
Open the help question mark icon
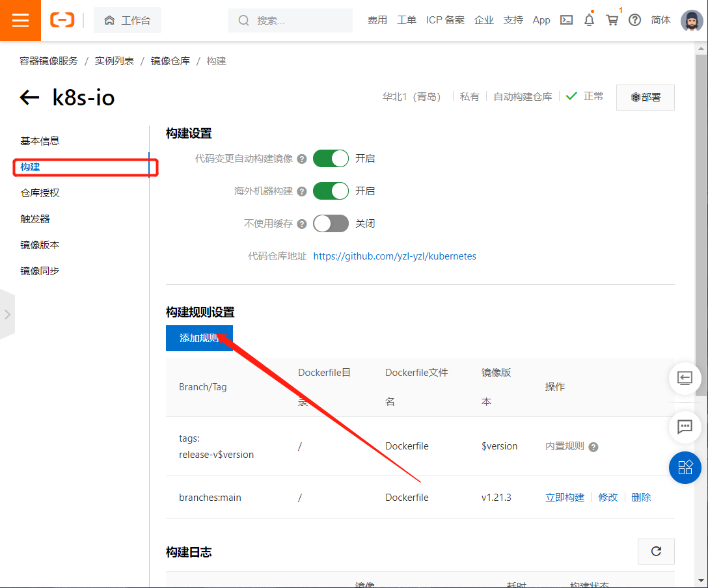click(634, 20)
